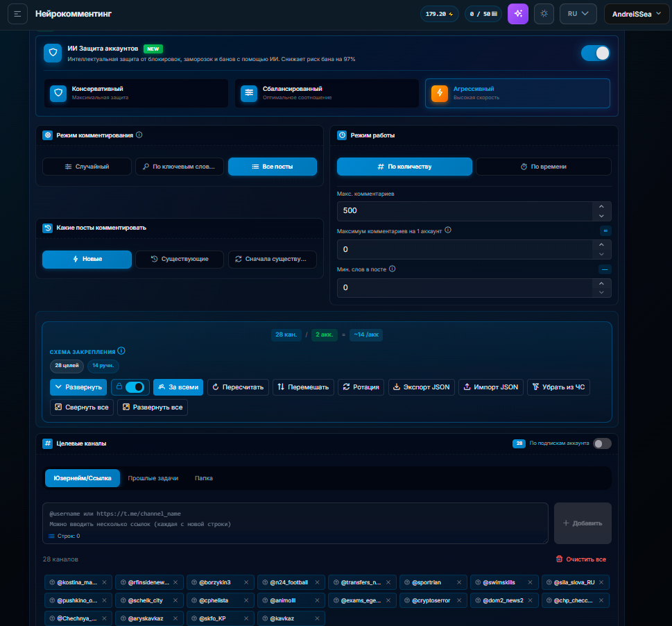Remove the @n24_football channel chip
The height and width of the screenshot is (626, 672).
(317, 582)
